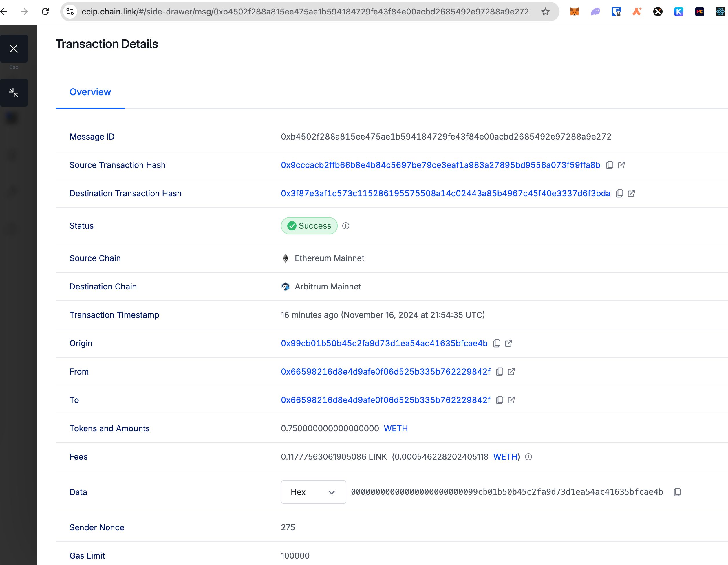Open the Phantom ghost extension
728x565 pixels.
pyautogui.click(x=595, y=12)
